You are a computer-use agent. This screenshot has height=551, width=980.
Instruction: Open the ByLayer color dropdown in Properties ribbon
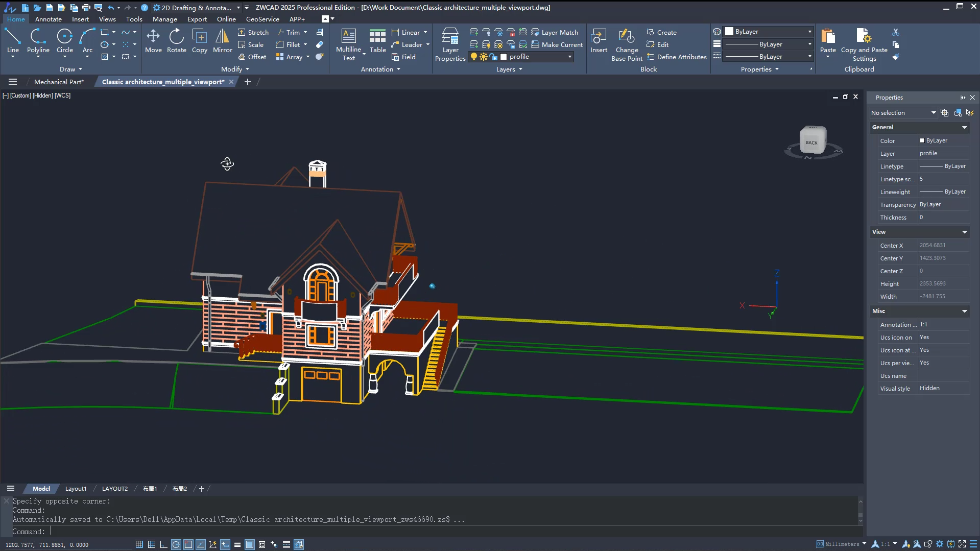(x=809, y=32)
